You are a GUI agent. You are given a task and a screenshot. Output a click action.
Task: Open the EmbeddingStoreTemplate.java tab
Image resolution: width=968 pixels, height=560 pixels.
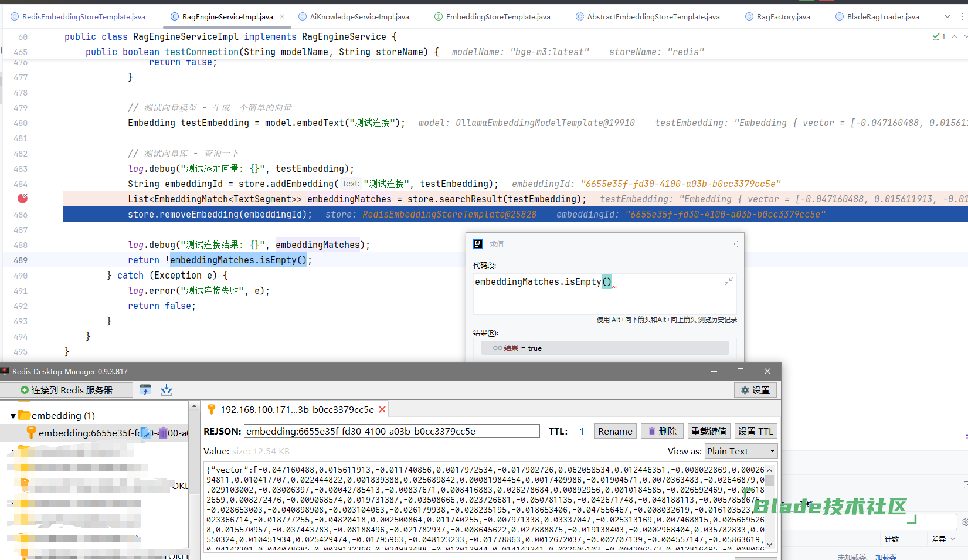coord(493,16)
